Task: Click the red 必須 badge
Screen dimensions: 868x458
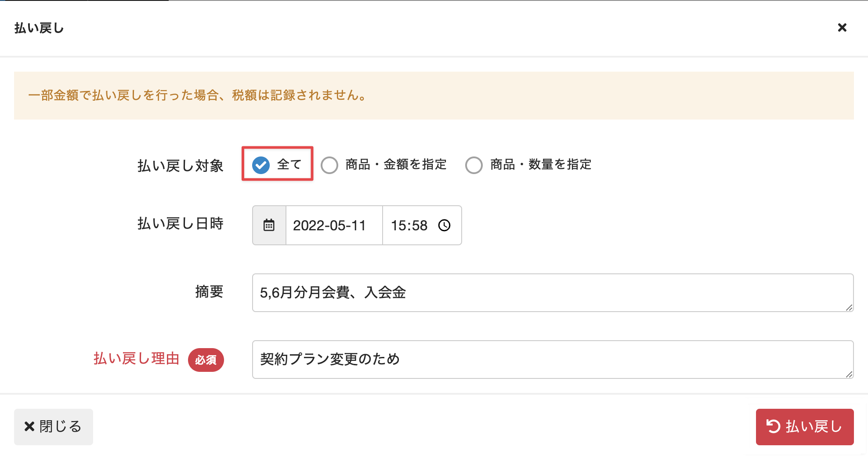Action: [206, 360]
